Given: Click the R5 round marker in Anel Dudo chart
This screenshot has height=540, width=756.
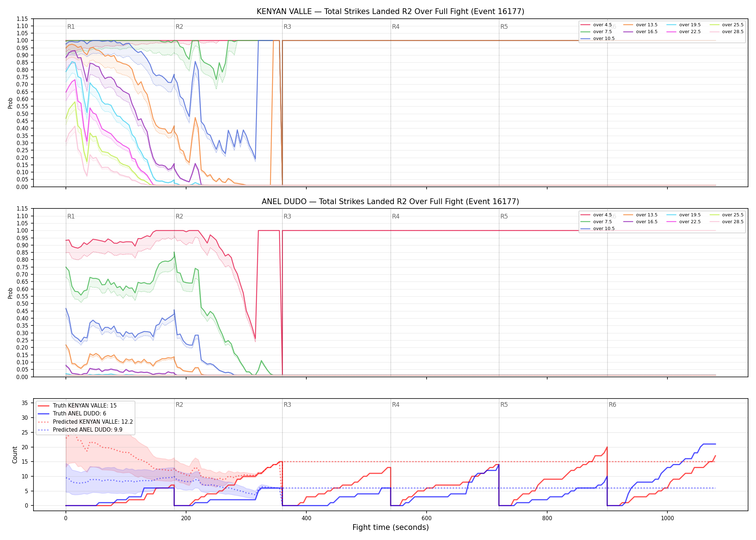Looking at the screenshot, I should pos(504,216).
